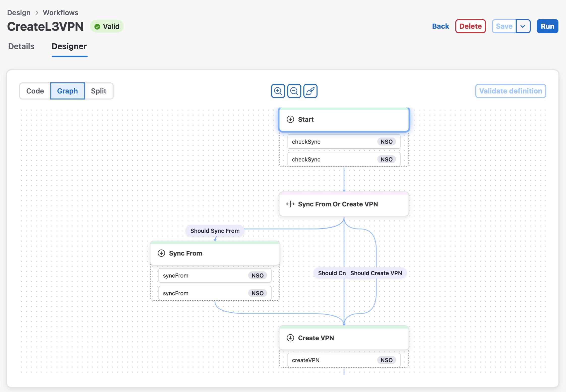The width and height of the screenshot is (566, 392).
Task: Click the Back link
Action: click(x=441, y=26)
